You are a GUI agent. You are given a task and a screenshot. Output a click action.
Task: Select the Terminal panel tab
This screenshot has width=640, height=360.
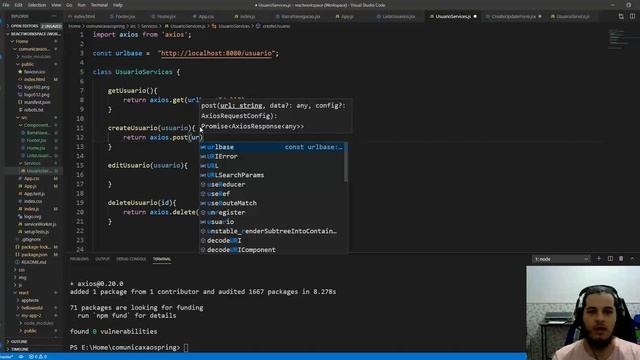(162, 259)
